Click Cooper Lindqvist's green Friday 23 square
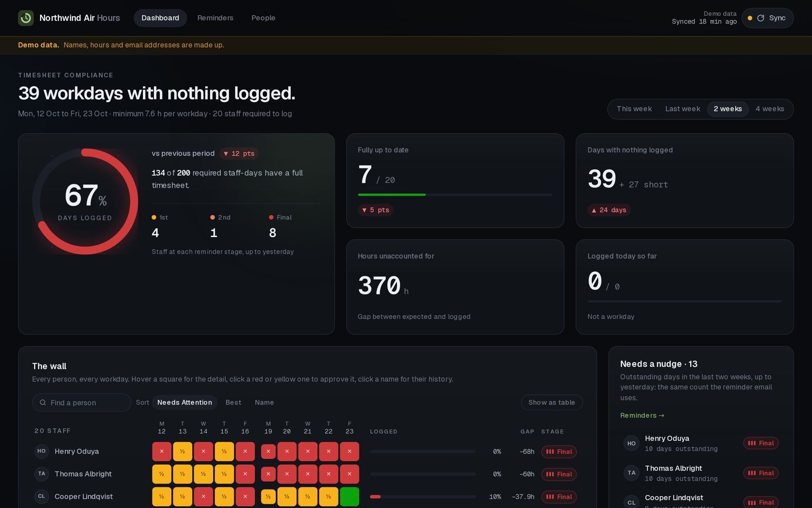This screenshot has height=508, width=812. coord(350,497)
